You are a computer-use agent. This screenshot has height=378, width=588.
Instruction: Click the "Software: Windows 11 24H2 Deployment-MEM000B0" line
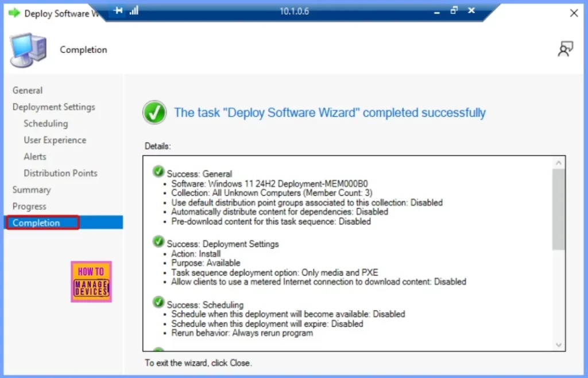click(x=269, y=184)
